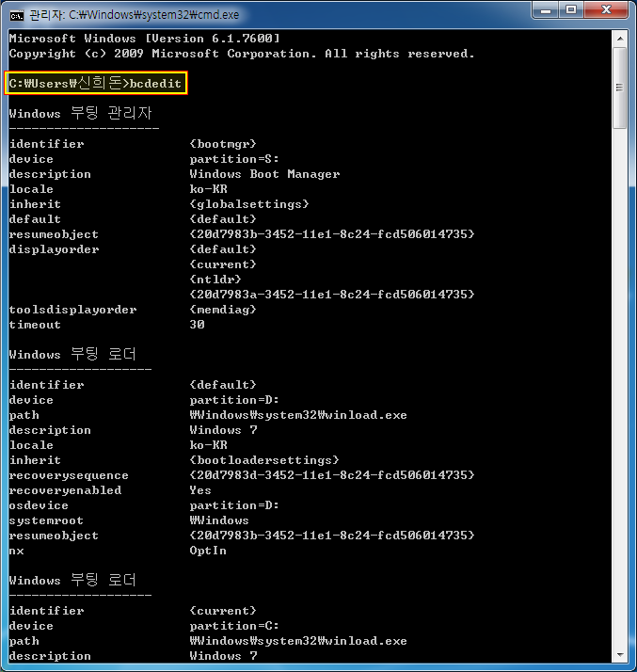Click the timeout value 30

pyautogui.click(x=197, y=325)
